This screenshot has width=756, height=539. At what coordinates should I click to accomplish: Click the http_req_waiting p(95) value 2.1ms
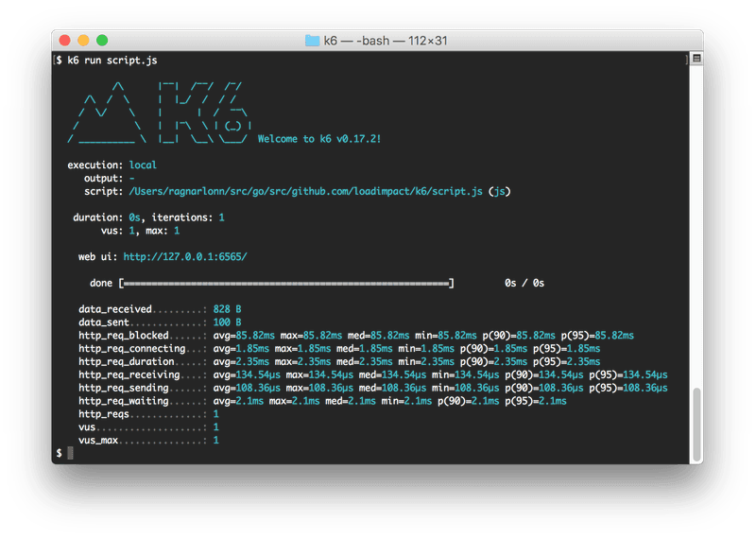click(x=553, y=401)
